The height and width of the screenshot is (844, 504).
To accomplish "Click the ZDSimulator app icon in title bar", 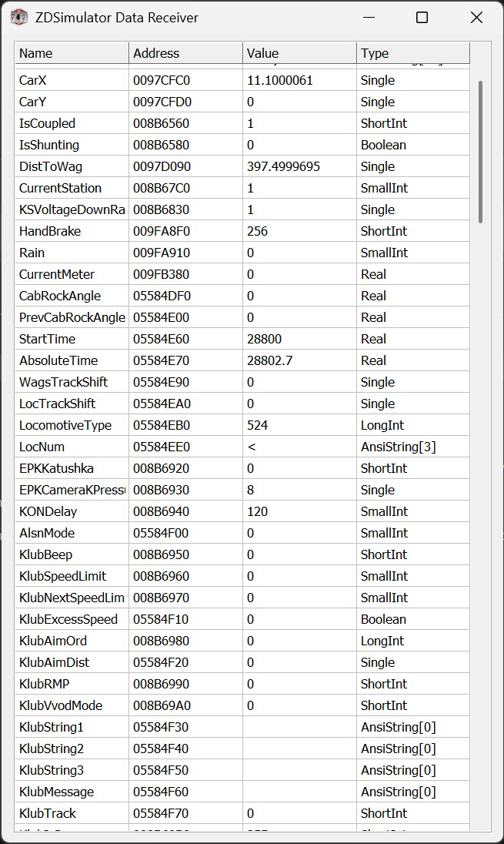I will pyautogui.click(x=19, y=18).
